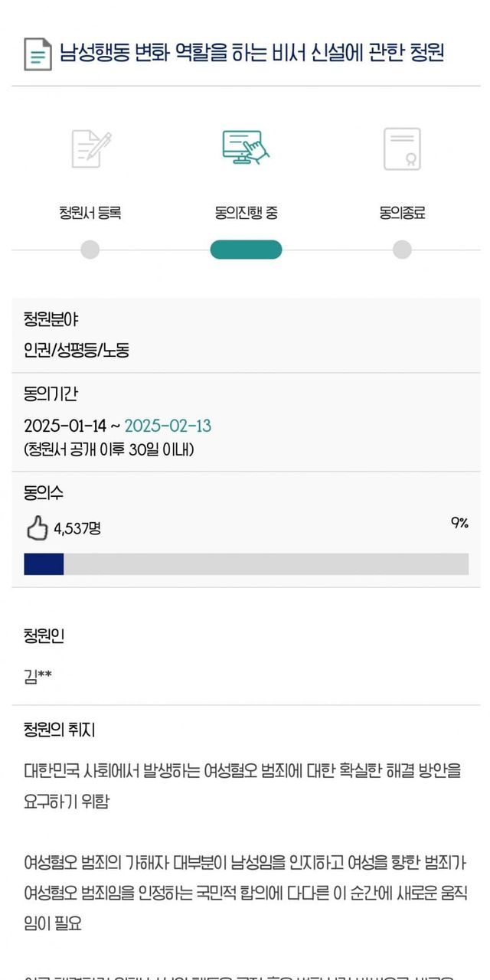Select the 청원서 등록 step label
The height and width of the screenshot is (980, 490).
(90, 213)
